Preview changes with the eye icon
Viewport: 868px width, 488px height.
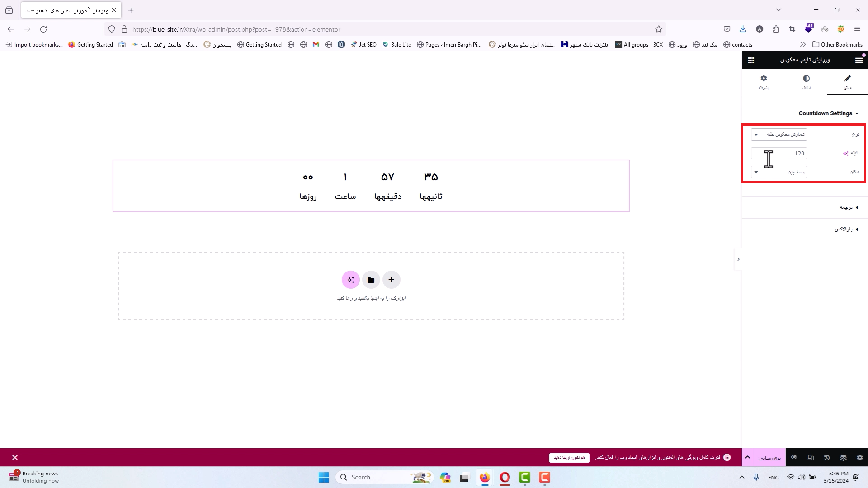click(x=794, y=458)
